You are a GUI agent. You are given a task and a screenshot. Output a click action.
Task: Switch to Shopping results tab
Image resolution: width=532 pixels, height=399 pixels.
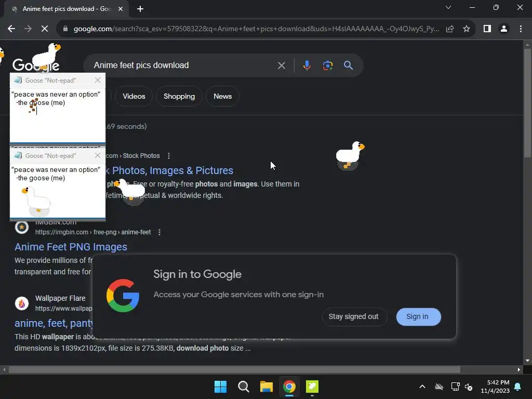179,96
